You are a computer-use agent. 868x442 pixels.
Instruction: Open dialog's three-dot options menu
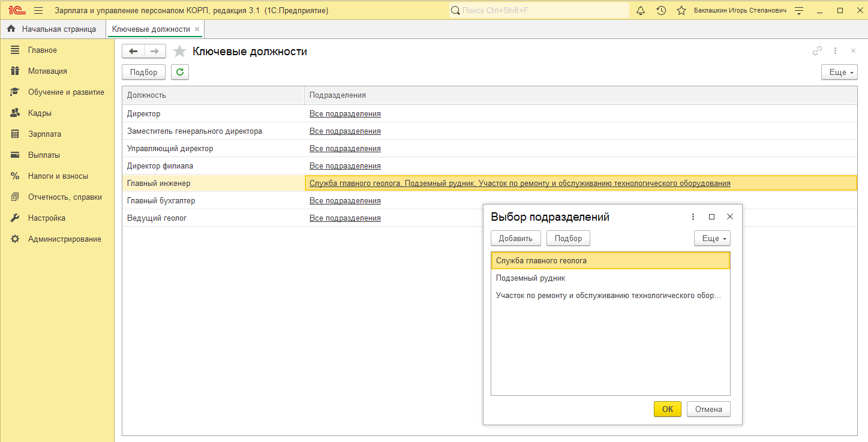693,217
